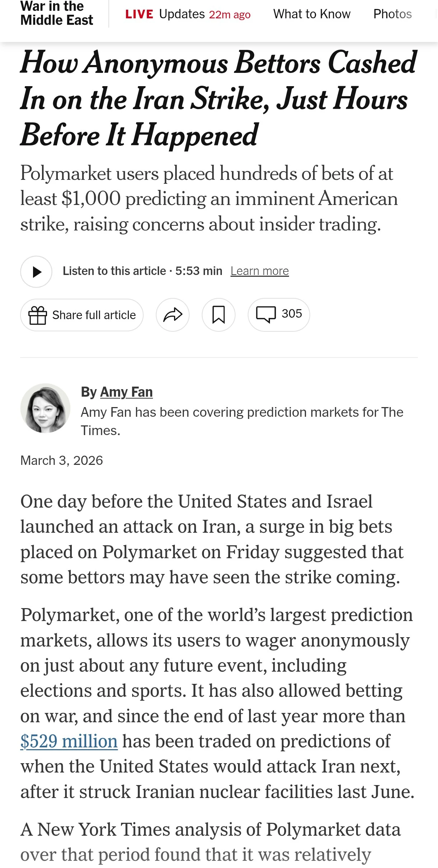Click the article headline text

tap(218, 98)
